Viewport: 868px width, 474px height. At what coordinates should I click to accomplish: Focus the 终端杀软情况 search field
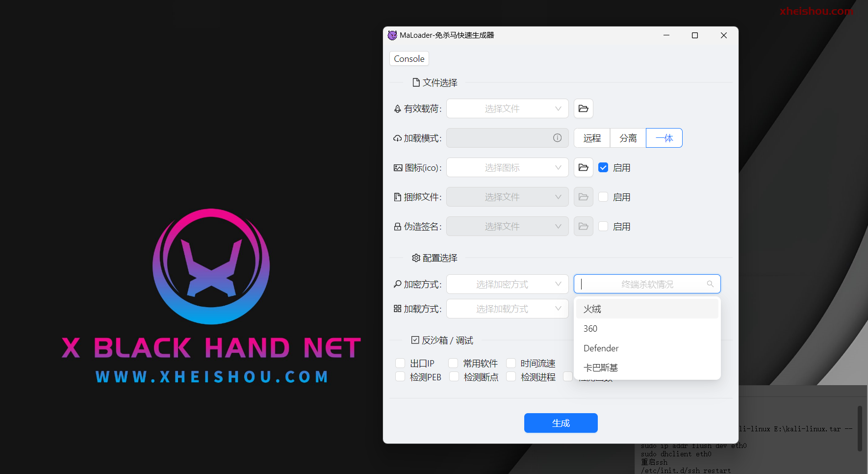pos(647,284)
